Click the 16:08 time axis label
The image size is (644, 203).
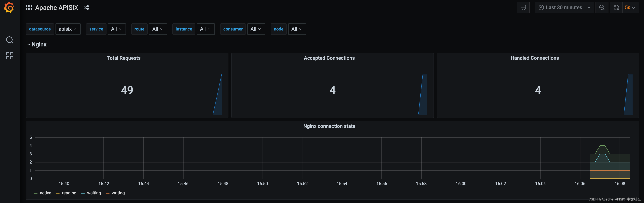click(620, 183)
